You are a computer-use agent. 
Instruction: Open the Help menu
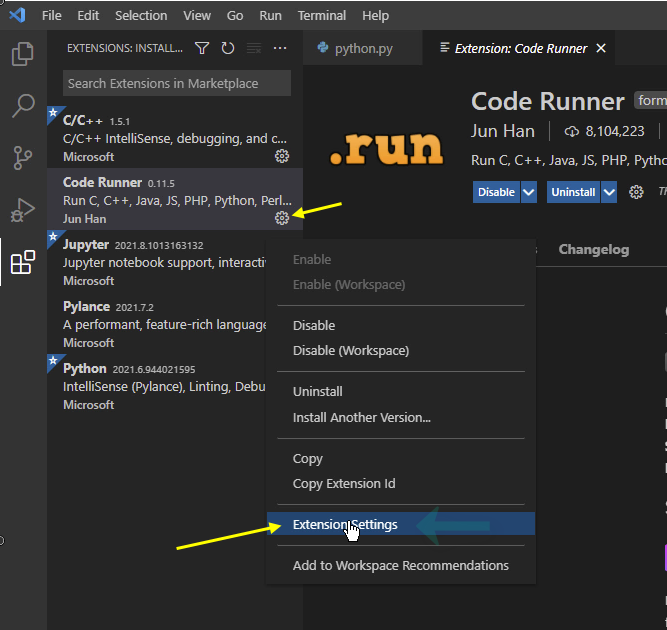tap(376, 16)
